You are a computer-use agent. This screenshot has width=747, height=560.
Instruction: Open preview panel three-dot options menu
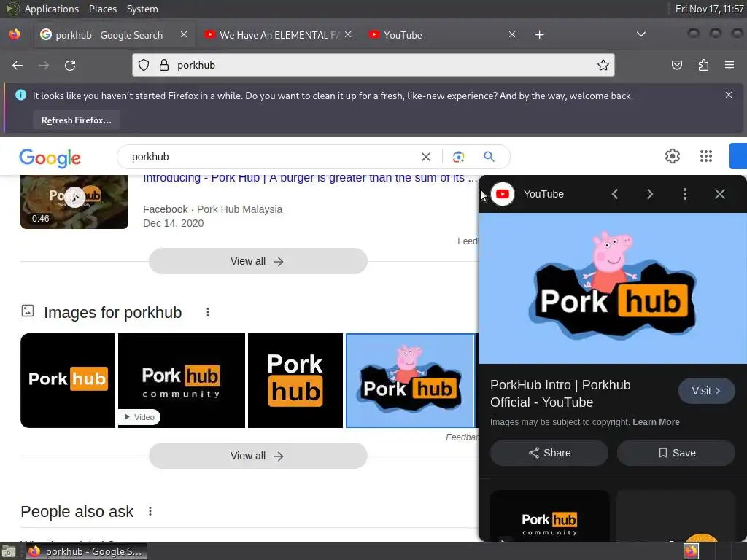pyautogui.click(x=684, y=194)
